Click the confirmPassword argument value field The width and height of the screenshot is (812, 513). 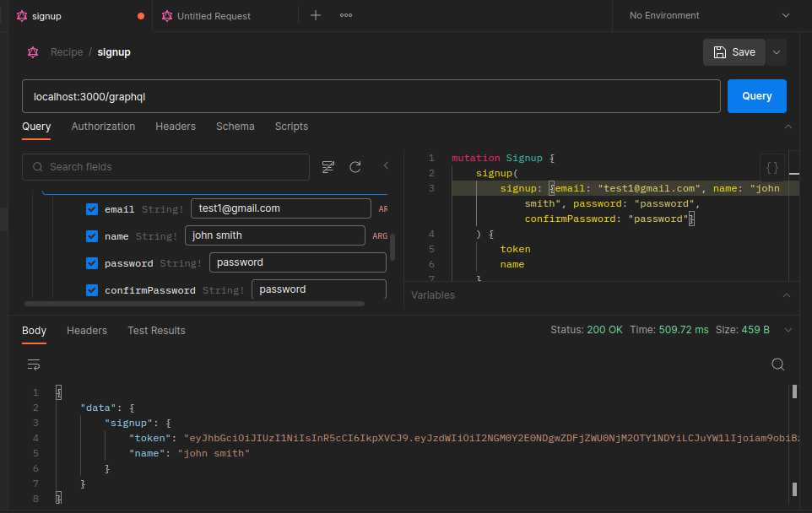[319, 289]
